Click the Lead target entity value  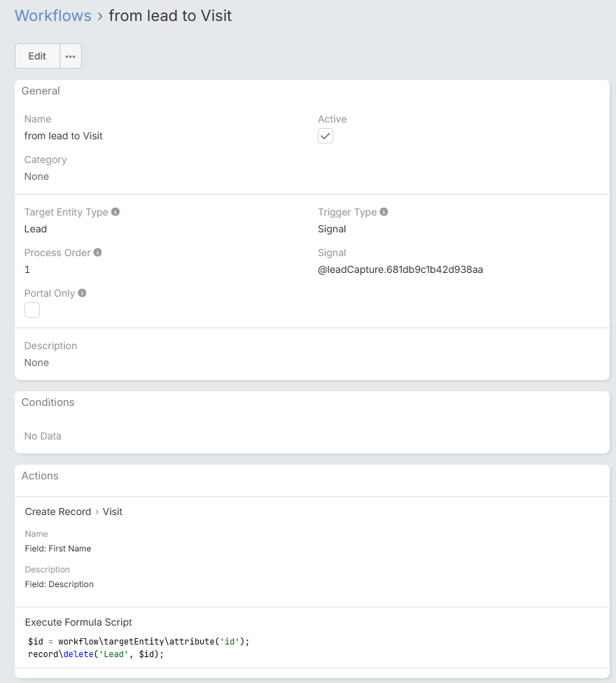pos(36,229)
